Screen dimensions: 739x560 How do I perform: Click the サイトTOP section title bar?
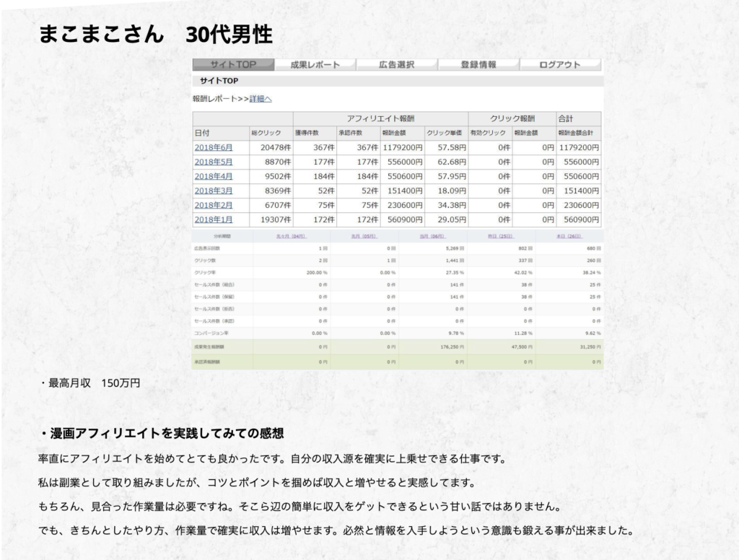click(398, 81)
